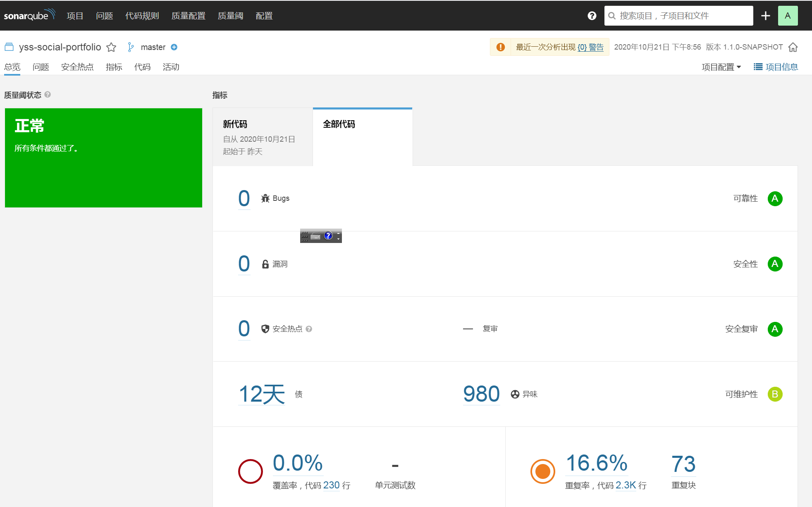Image resolution: width=812 pixels, height=507 pixels.
Task: Open the user avatar A menu
Action: [x=788, y=16]
